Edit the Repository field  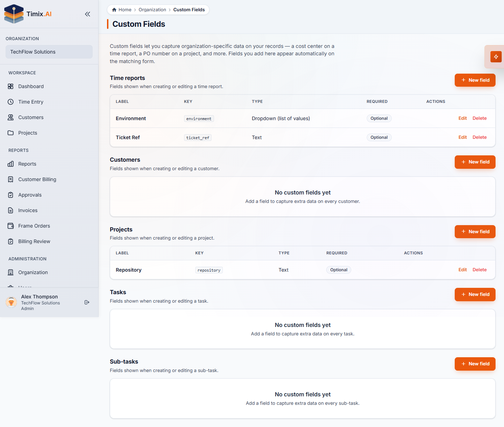coord(462,270)
